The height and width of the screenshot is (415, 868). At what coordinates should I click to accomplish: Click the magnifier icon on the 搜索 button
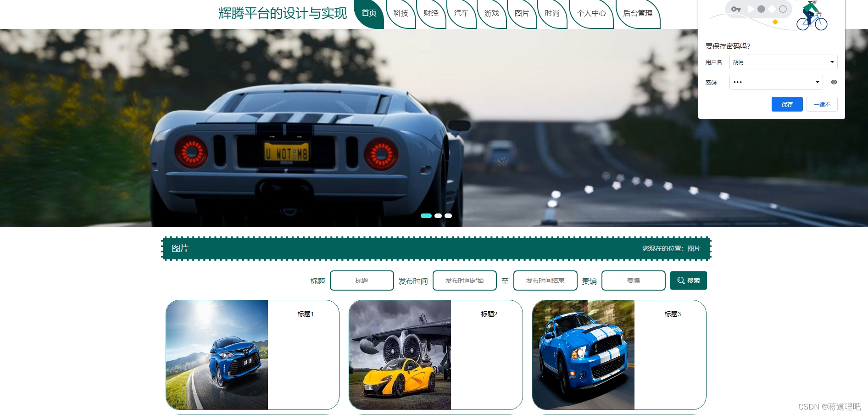(681, 280)
